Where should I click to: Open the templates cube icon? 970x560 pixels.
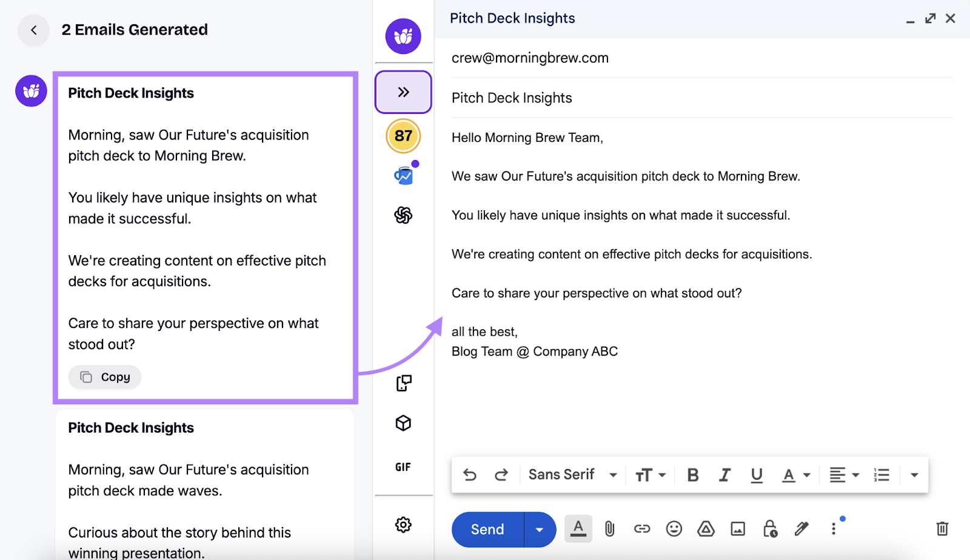coord(403,423)
